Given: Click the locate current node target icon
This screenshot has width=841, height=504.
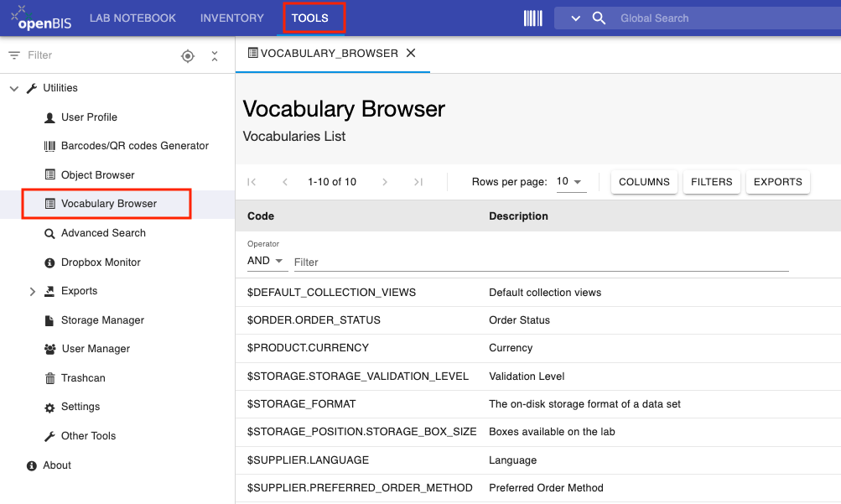Looking at the screenshot, I should pos(188,55).
